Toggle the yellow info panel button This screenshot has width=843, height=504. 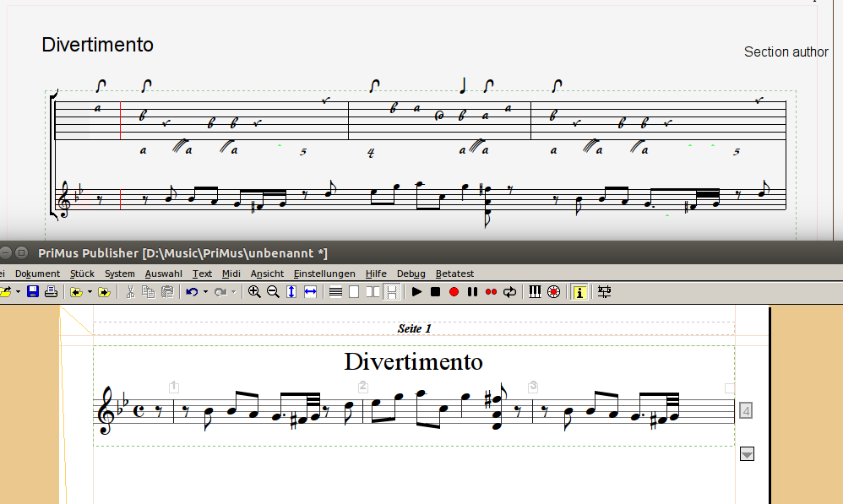579,292
